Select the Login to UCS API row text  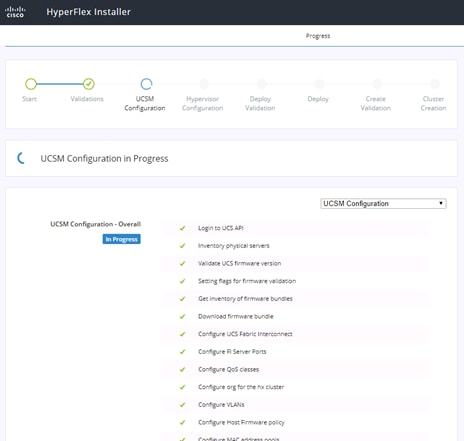coord(221,228)
